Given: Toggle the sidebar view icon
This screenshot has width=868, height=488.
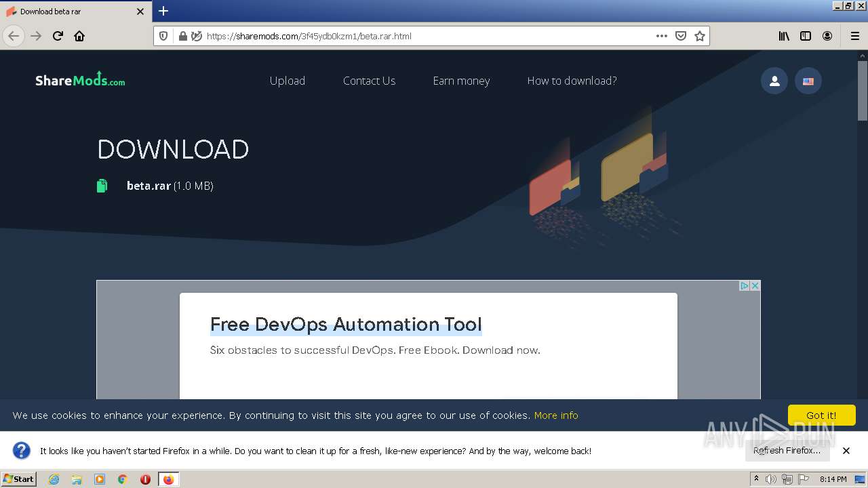Looking at the screenshot, I should 806,36.
